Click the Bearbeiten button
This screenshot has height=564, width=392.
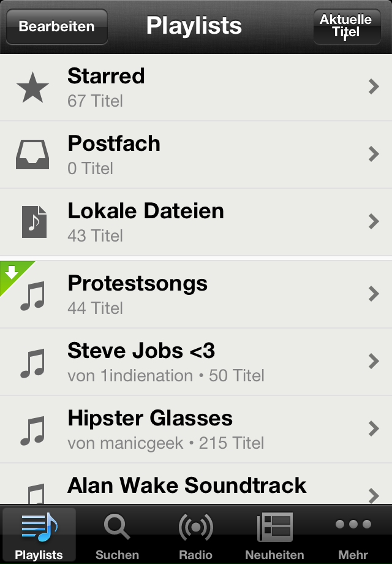[57, 26]
